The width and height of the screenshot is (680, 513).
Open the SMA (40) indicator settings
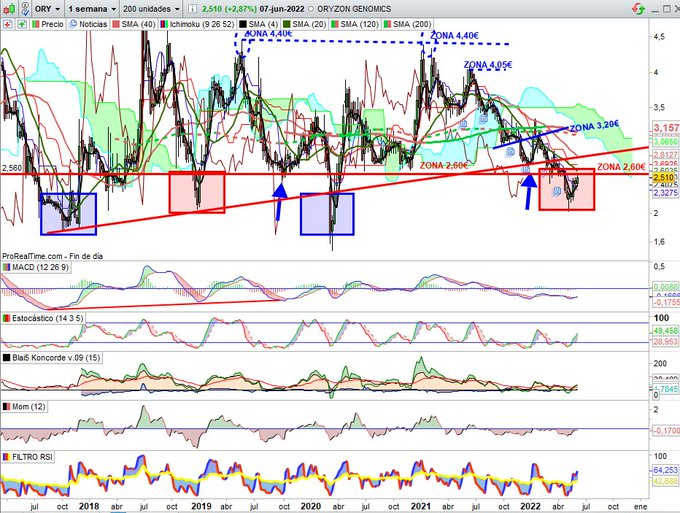tap(134, 24)
